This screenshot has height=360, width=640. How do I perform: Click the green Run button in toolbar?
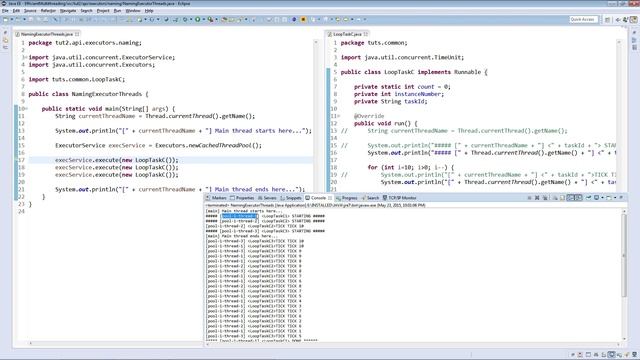point(198,19)
